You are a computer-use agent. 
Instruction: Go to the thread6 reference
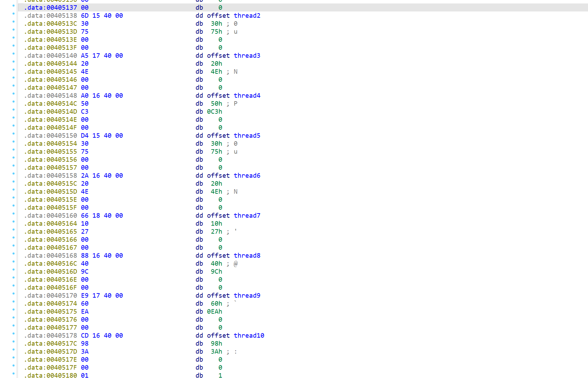[x=247, y=176]
